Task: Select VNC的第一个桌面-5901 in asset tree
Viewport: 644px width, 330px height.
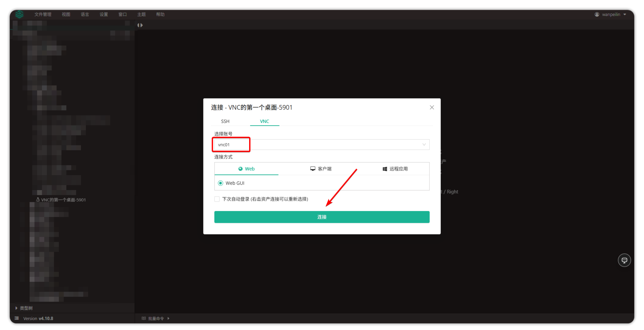Action: coord(63,200)
